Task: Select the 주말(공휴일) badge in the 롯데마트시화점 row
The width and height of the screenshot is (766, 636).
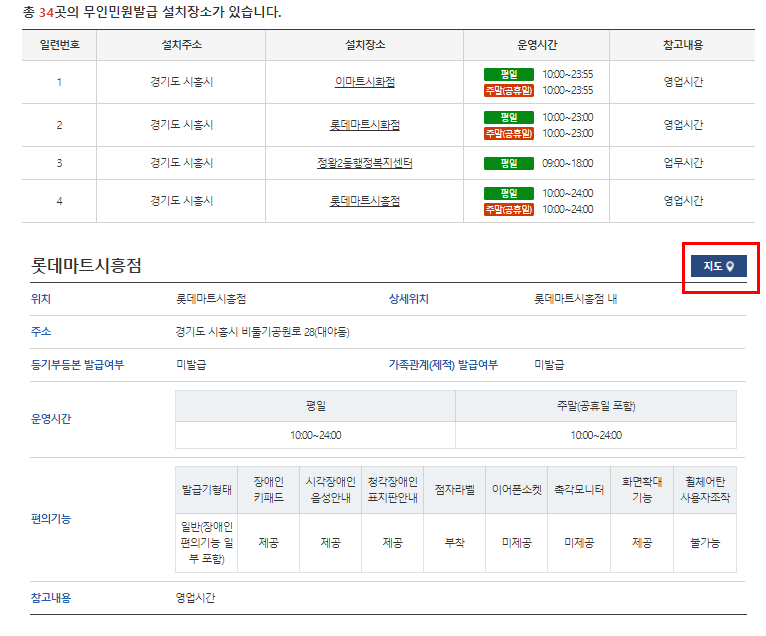Action: point(509,133)
